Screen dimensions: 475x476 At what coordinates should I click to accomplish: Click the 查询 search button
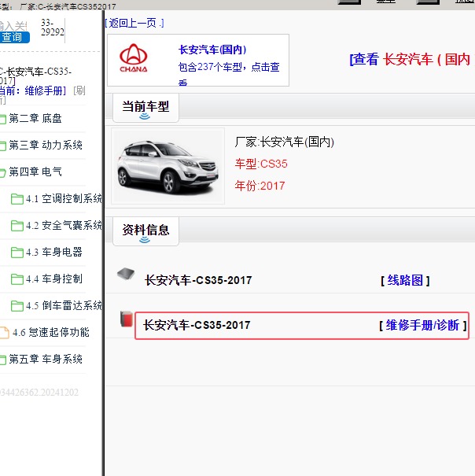14,37
